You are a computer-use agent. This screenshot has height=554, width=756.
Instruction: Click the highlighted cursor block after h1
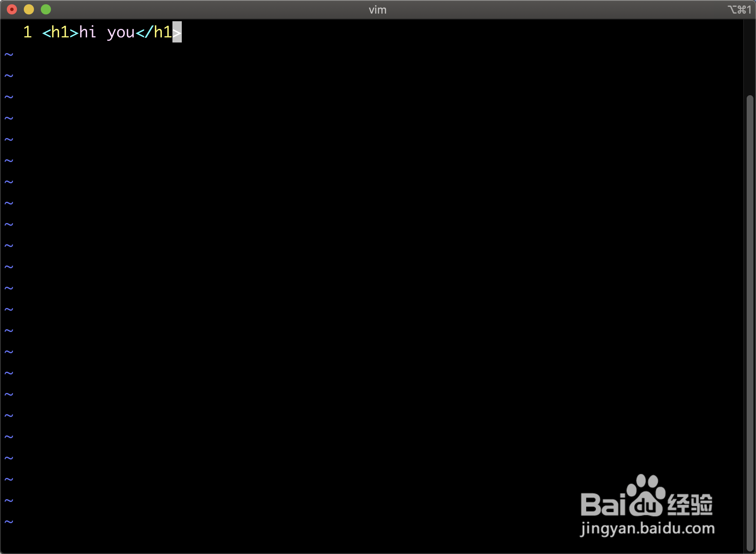tap(177, 32)
